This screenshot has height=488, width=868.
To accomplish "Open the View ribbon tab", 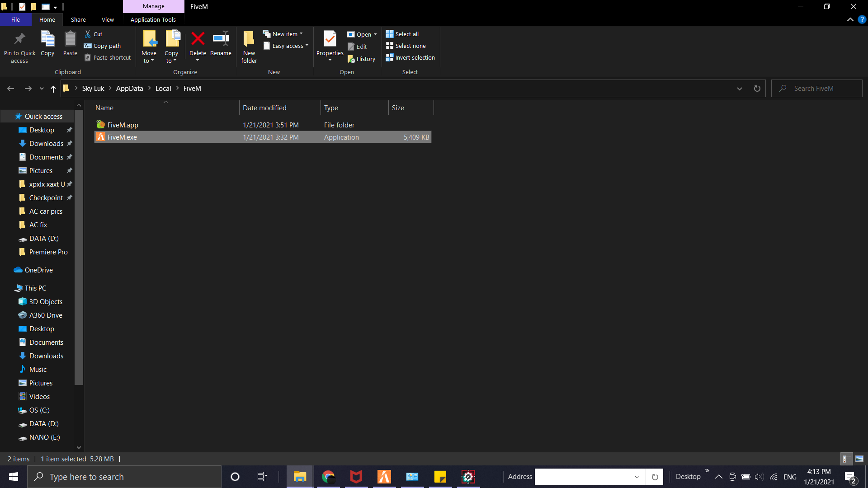I will coord(108,19).
